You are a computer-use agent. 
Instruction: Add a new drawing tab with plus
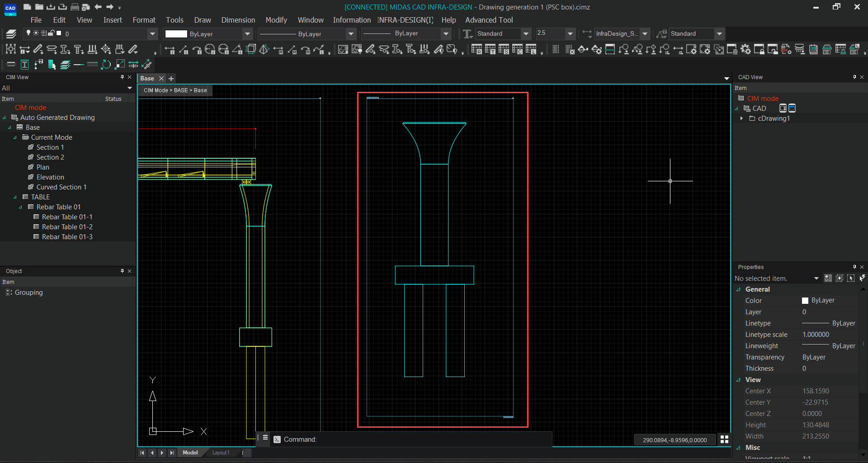tap(171, 78)
